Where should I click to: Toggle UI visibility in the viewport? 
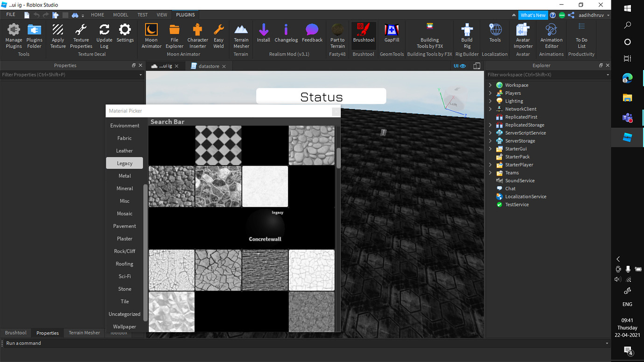pyautogui.click(x=460, y=66)
